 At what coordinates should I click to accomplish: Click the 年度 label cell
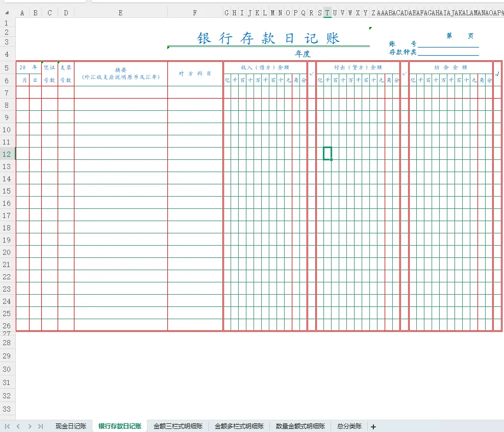(303, 54)
